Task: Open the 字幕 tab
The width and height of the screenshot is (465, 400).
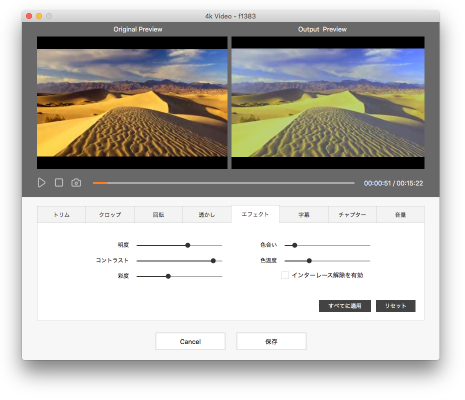Action: tap(304, 215)
